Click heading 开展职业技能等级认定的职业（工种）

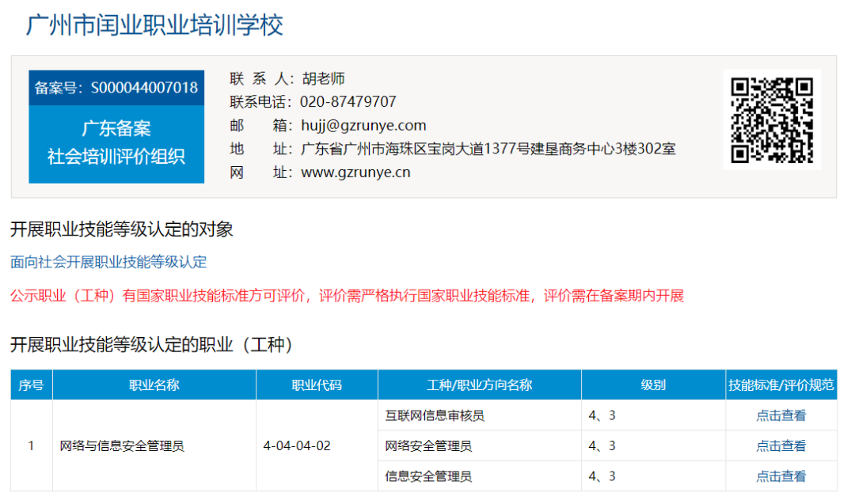point(151,345)
